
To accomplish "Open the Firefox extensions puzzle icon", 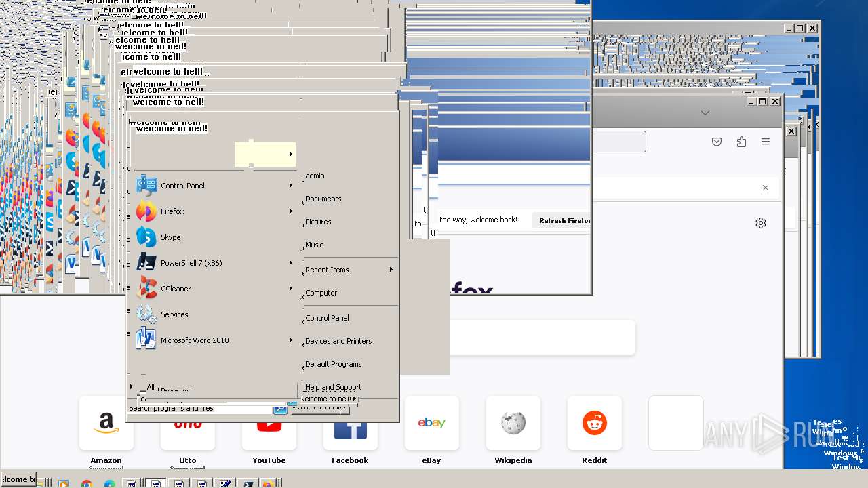I will click(x=741, y=142).
